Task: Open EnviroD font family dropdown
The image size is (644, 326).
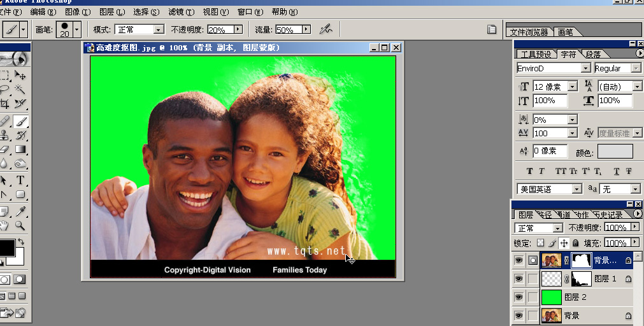Action: (586, 68)
